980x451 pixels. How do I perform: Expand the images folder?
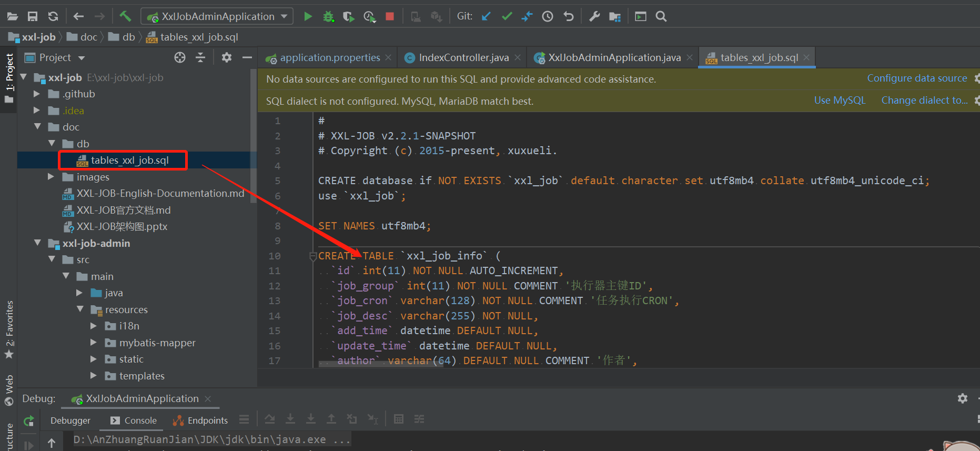click(51, 177)
